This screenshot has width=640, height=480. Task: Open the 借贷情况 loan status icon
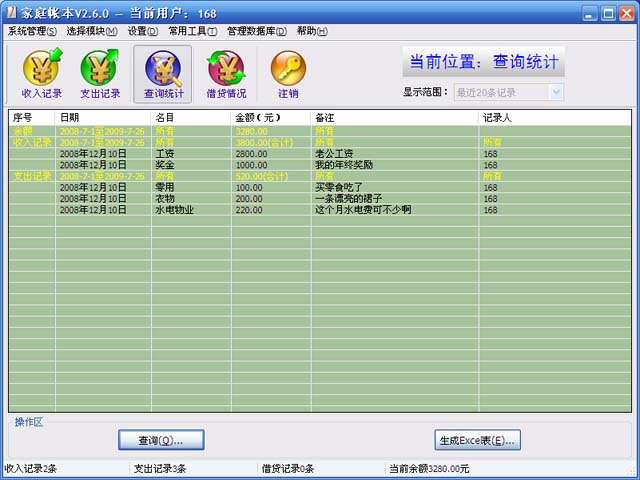pyautogui.click(x=226, y=74)
